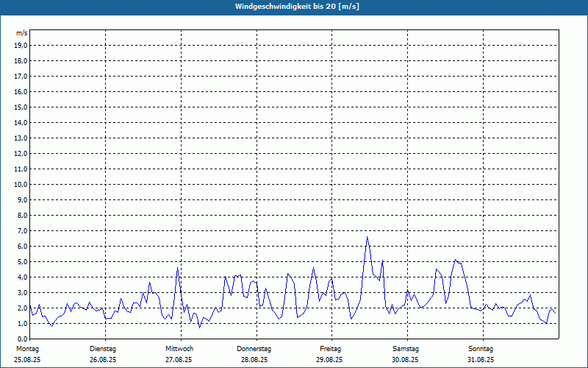Click the 'Freitag' day label
Screen dimensions: 588x368
click(x=330, y=348)
